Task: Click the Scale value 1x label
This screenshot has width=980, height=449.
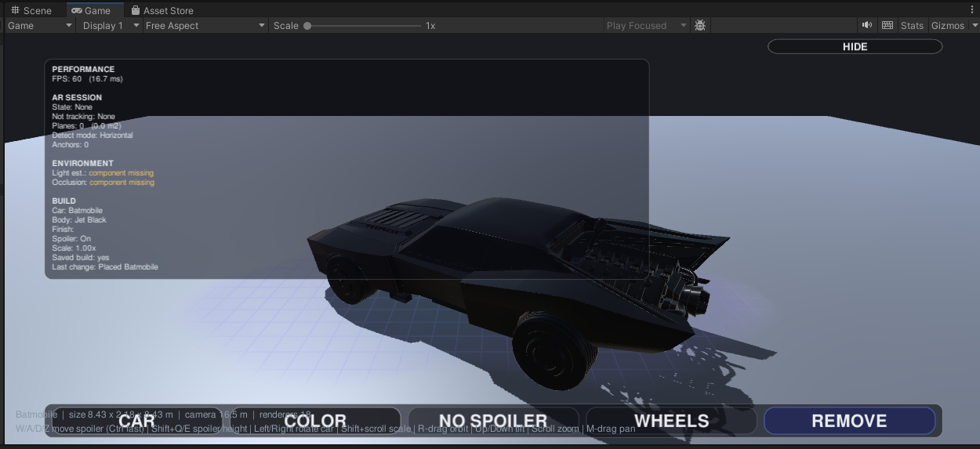Action: pyautogui.click(x=430, y=26)
